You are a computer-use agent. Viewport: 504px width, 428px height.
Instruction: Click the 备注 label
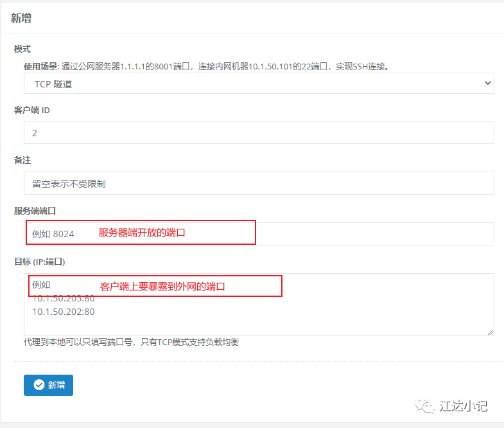pos(22,160)
